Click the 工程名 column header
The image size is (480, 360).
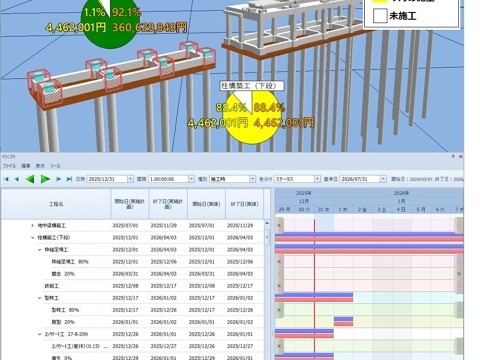coord(56,204)
